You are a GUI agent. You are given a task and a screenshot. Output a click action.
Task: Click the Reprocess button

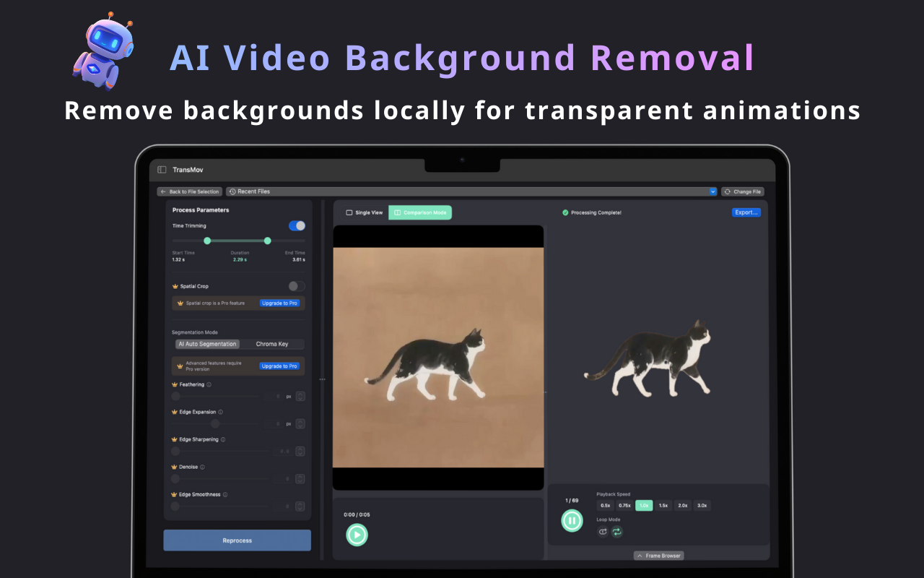[x=237, y=540]
